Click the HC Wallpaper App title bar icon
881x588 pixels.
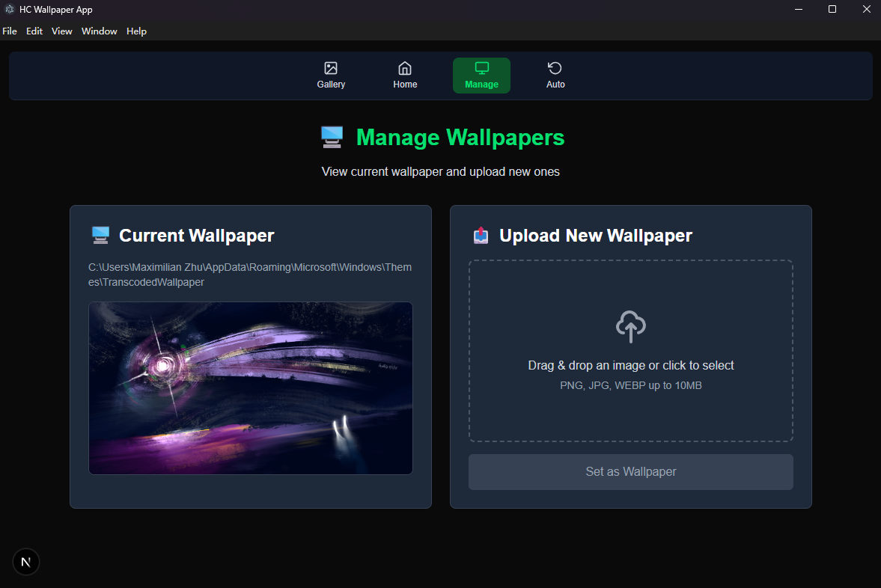(x=10, y=9)
